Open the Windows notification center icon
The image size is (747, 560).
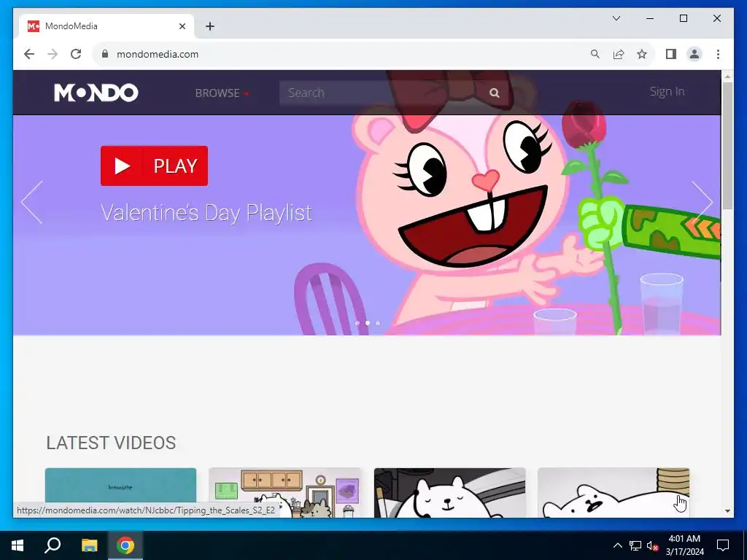723,545
